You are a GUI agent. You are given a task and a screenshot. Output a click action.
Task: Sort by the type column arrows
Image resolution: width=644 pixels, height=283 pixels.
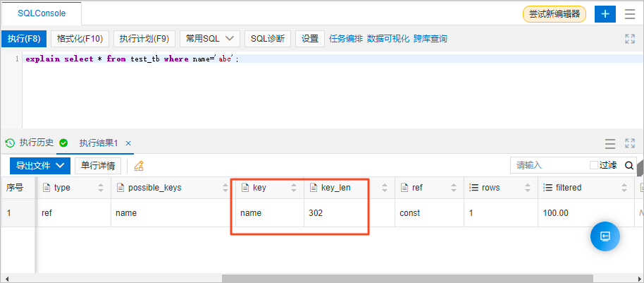tap(101, 188)
